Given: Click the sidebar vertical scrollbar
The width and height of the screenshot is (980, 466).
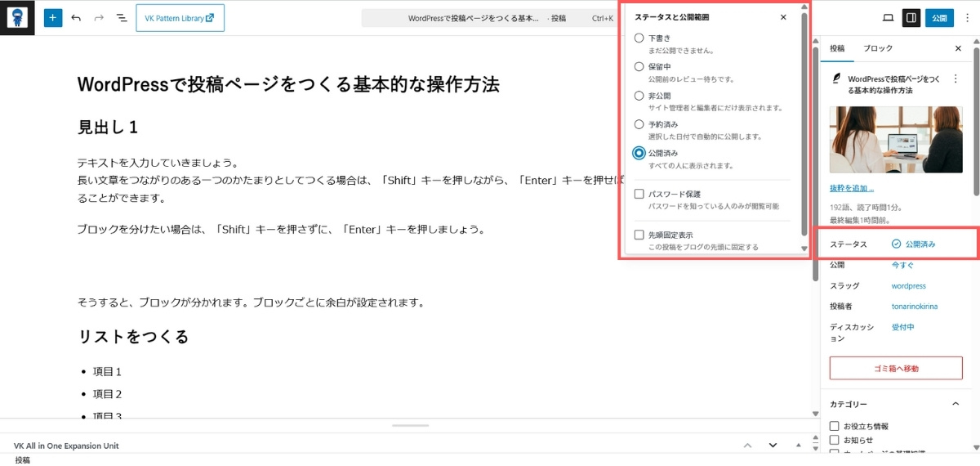Looking at the screenshot, I should [976, 123].
